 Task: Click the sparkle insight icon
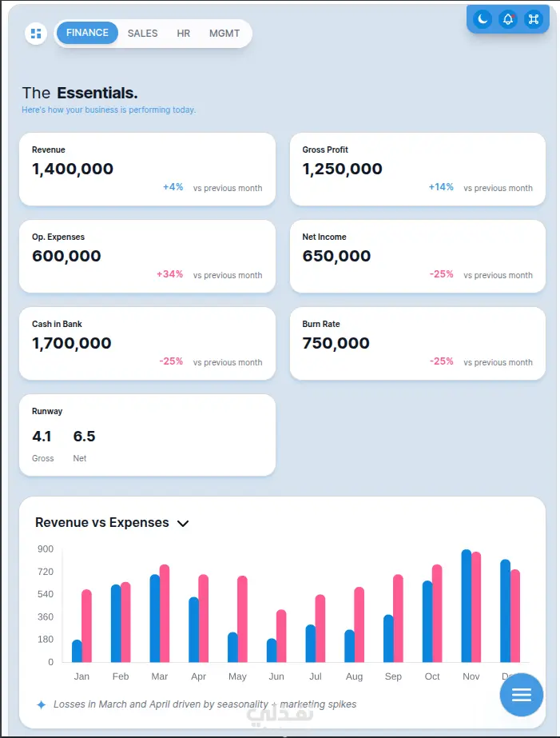click(x=42, y=704)
